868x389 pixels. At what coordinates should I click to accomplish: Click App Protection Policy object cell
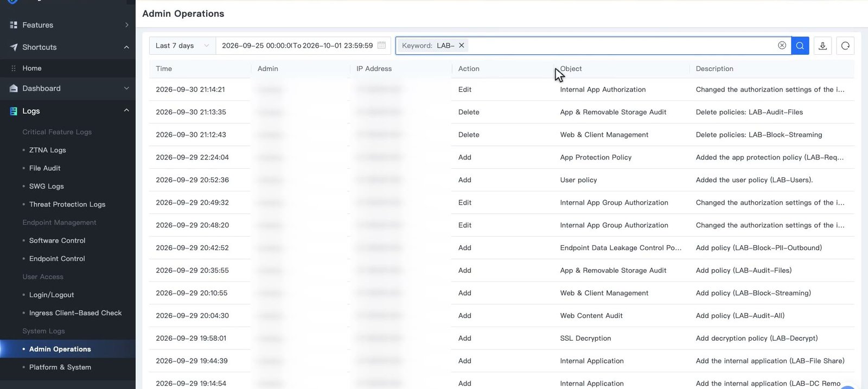(596, 157)
